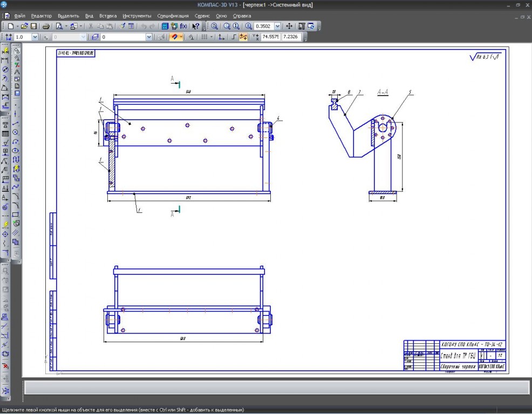Click the Y coordinate field showing 7.2326

(x=291, y=37)
